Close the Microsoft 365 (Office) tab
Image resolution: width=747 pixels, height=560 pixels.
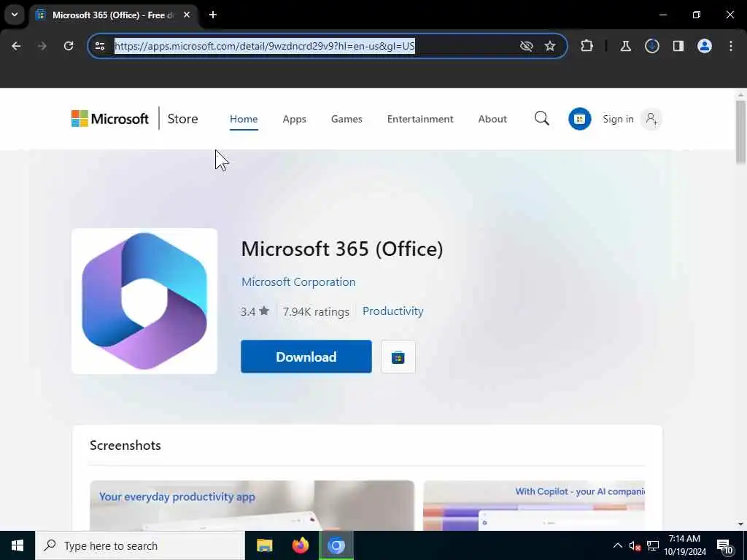(187, 15)
